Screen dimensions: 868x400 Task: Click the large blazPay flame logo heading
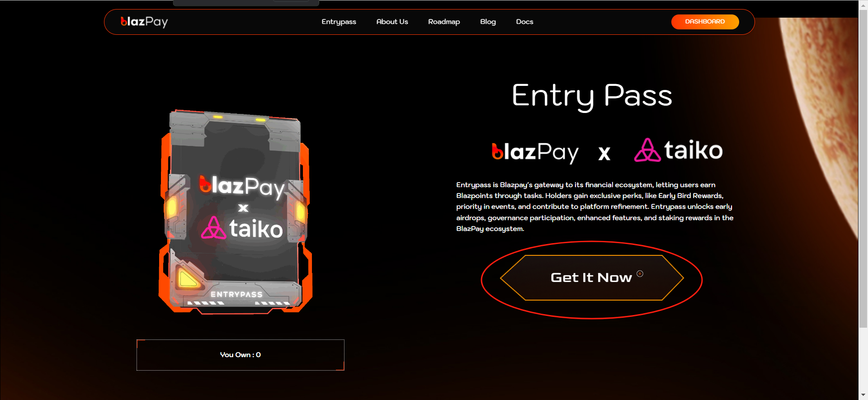click(535, 152)
